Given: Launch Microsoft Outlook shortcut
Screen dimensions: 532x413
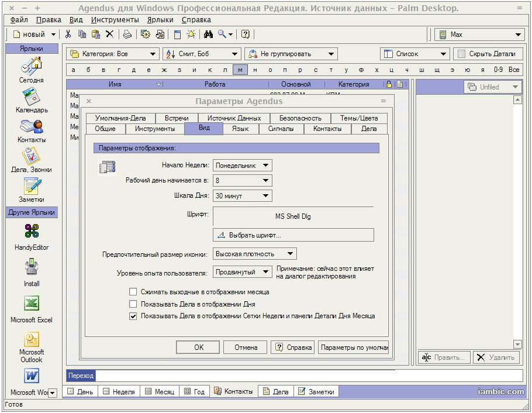Looking at the screenshot, I should 32,339.
